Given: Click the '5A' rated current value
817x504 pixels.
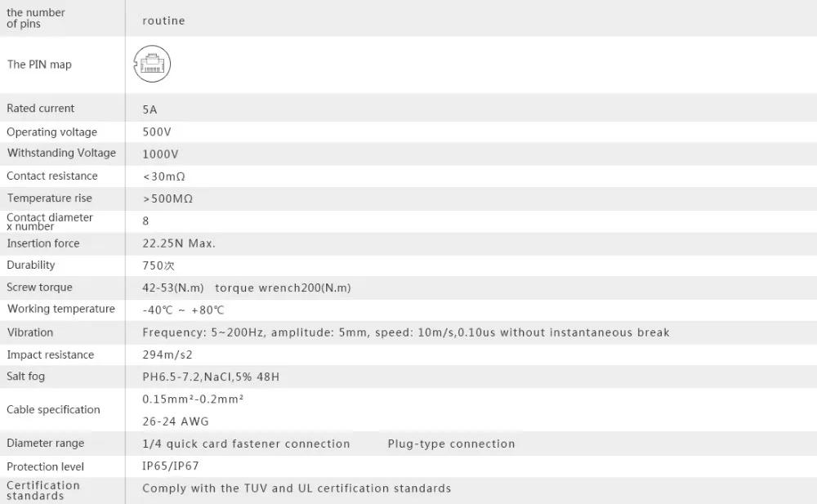Looking at the screenshot, I should [x=150, y=109].
